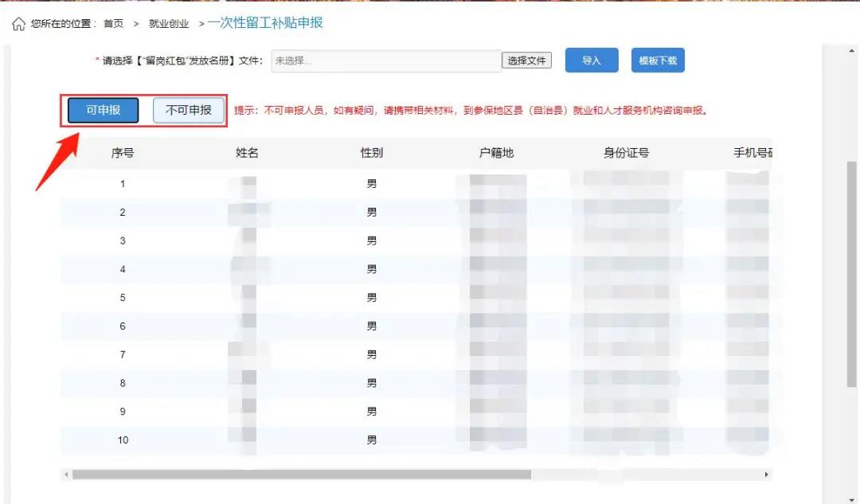
Task: Switch to the 可申报 tab
Action: (x=104, y=111)
